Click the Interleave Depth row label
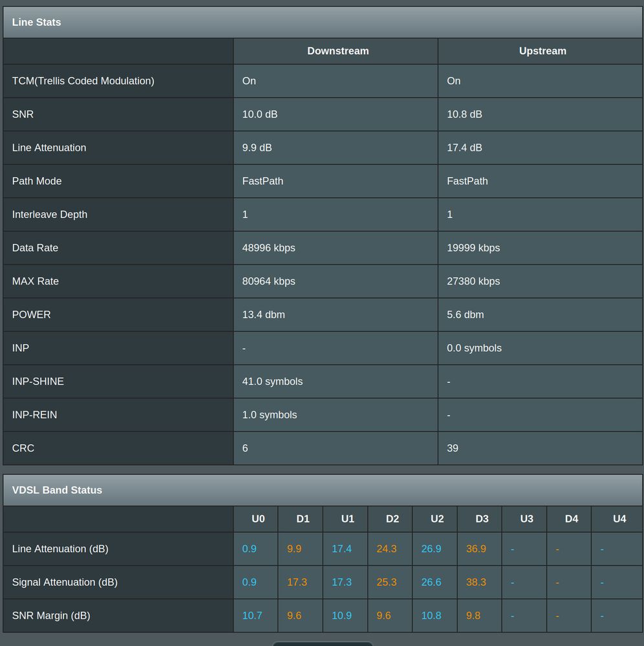This screenshot has width=644, height=646. point(50,215)
